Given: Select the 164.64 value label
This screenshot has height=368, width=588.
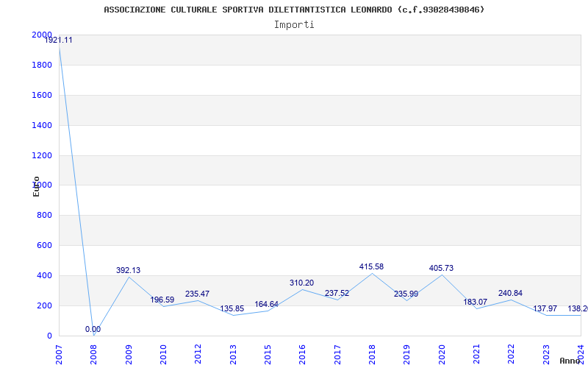Looking at the screenshot, I should point(267,305).
